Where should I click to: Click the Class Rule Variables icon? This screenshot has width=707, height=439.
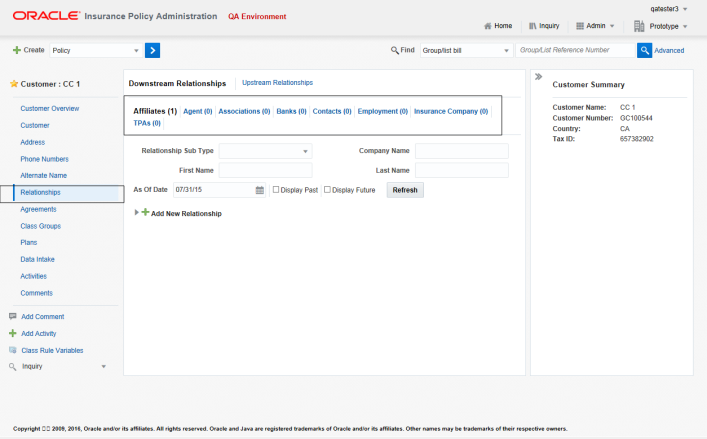[x=13, y=350]
